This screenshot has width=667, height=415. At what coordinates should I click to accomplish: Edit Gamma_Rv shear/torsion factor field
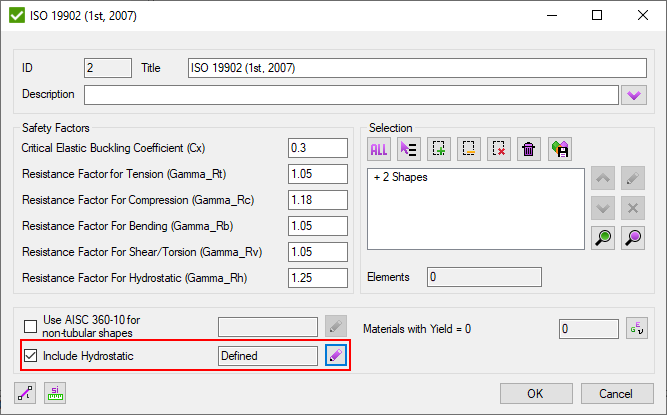coord(318,252)
